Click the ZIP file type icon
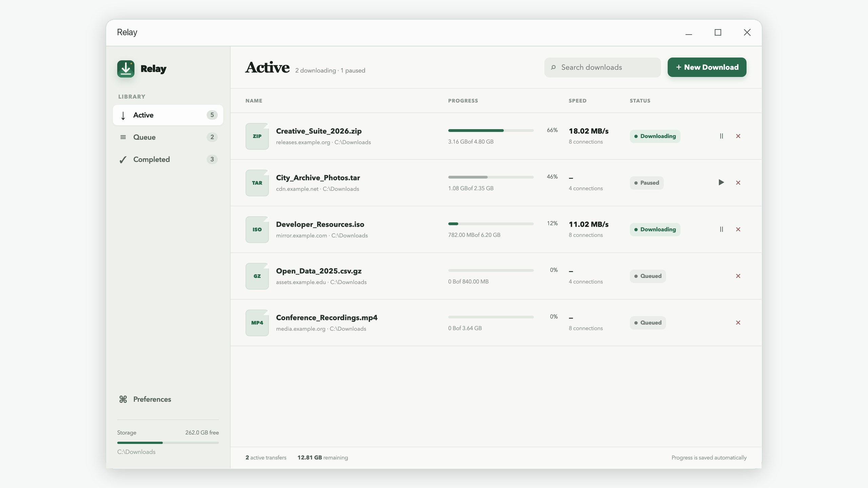 pyautogui.click(x=257, y=136)
